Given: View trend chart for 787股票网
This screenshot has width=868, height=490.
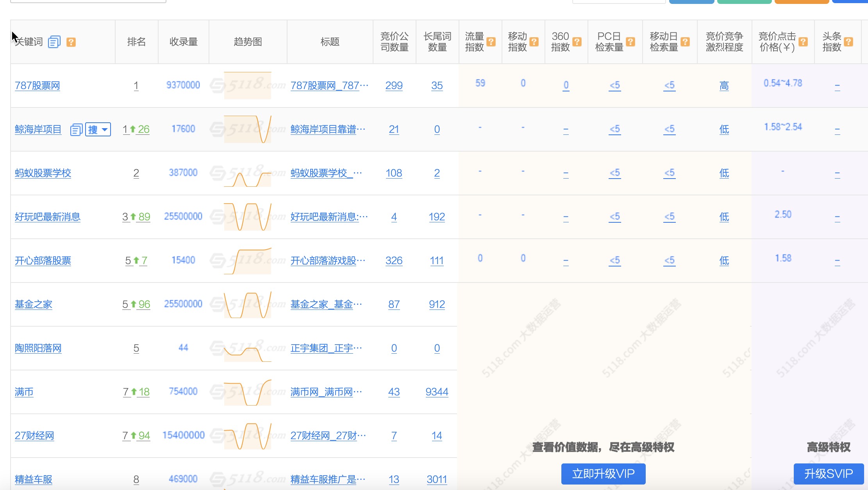Looking at the screenshot, I should 248,86.
